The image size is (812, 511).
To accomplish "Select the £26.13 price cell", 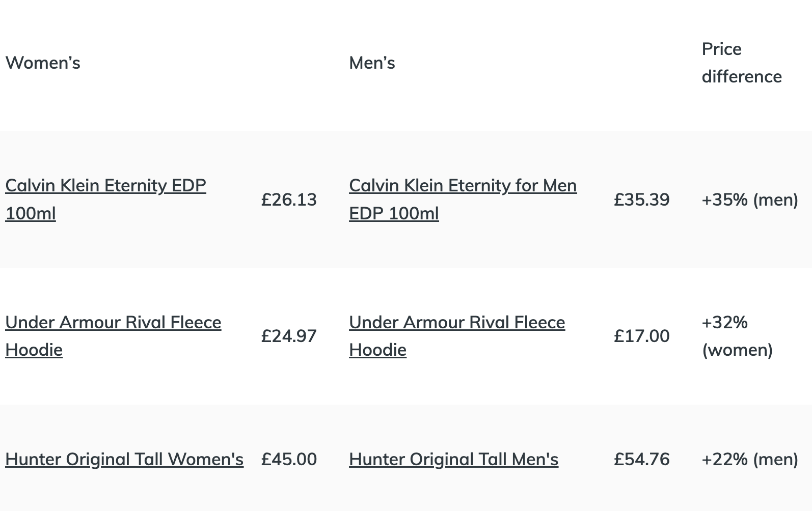I will pos(289,200).
